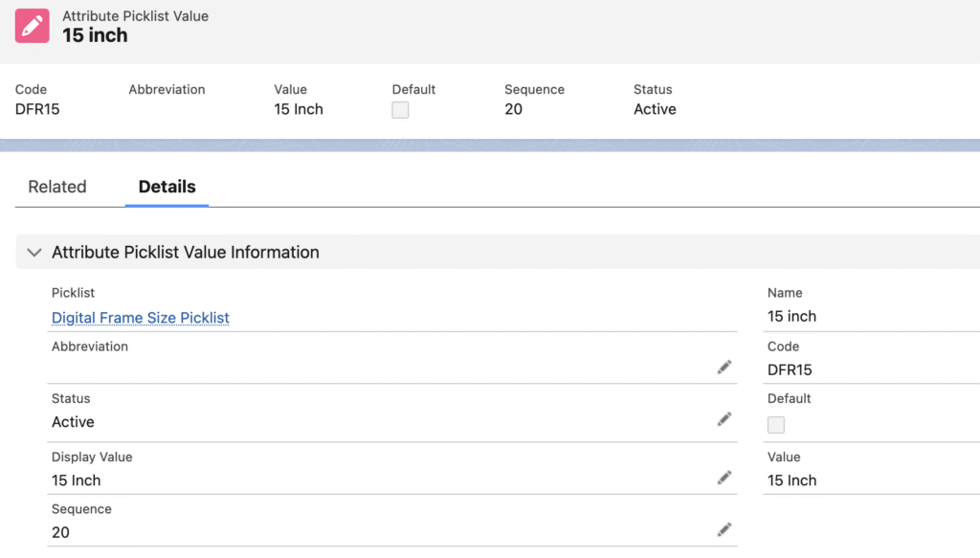The height and width of the screenshot is (558, 980).
Task: Click the pink Attribute Picklist Value record icon
Action: (x=33, y=26)
